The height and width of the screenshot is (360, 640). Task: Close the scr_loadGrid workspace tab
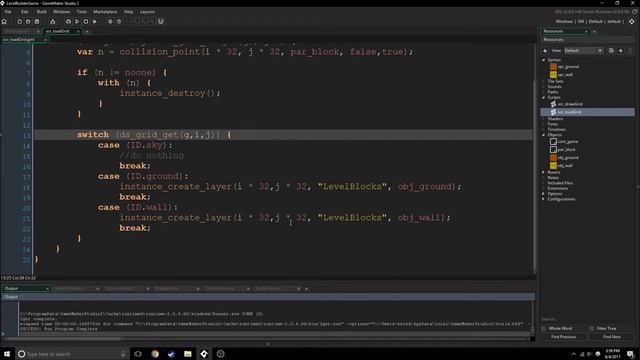(x=78, y=31)
